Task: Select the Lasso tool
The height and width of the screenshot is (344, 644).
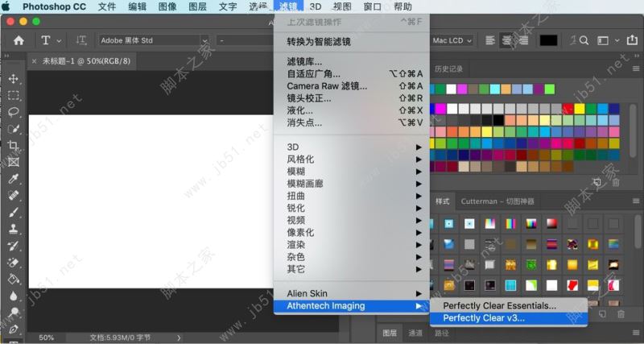Action: 13,112
